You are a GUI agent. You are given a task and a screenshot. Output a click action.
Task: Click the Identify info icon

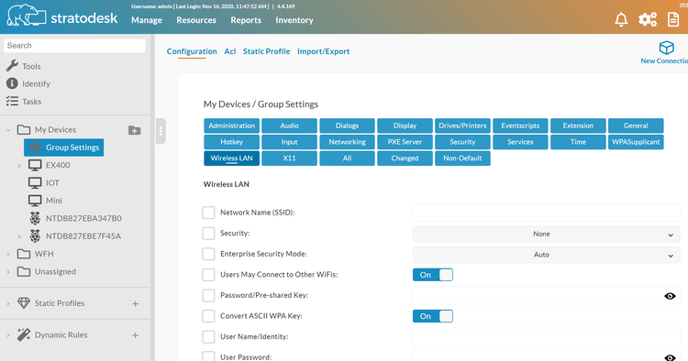[12, 83]
